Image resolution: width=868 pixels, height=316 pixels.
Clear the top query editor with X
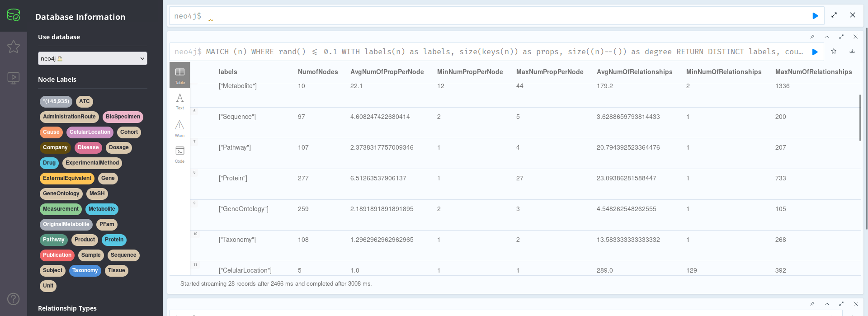click(x=853, y=15)
